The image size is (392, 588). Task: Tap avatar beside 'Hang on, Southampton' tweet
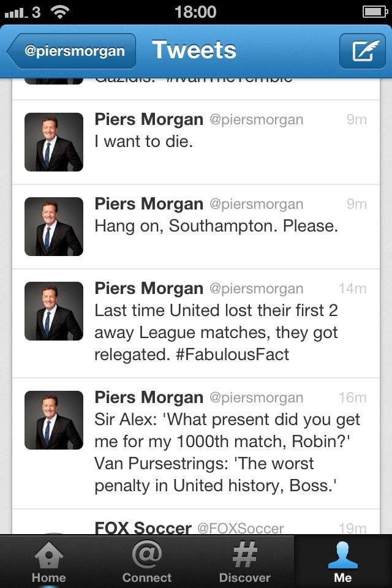click(54, 227)
